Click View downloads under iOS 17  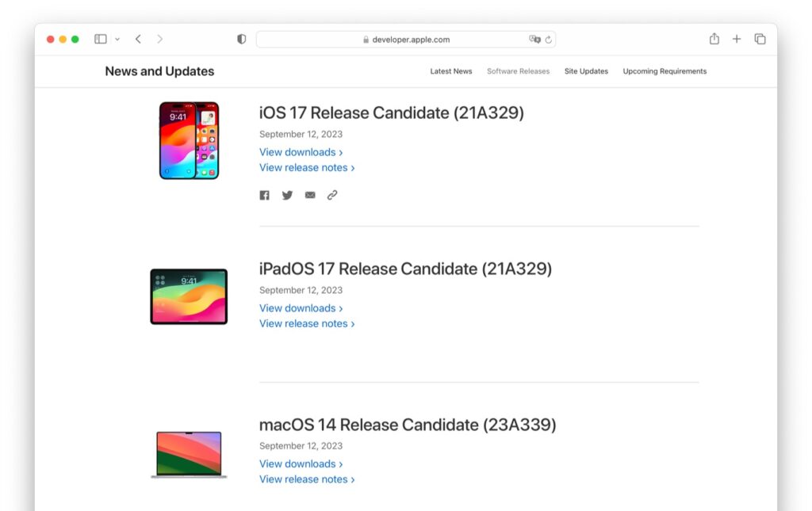(301, 152)
